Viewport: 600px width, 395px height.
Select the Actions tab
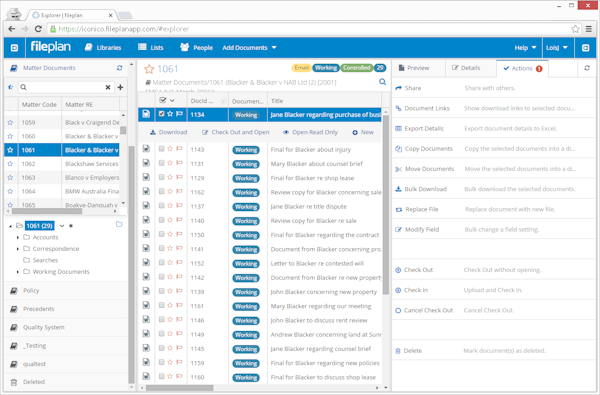coord(522,69)
